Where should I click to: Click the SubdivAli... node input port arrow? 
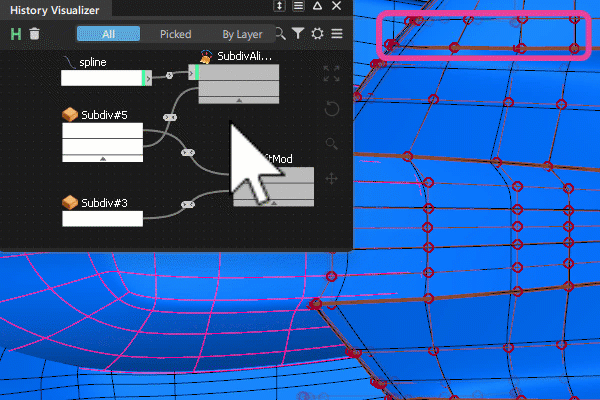coord(191,73)
